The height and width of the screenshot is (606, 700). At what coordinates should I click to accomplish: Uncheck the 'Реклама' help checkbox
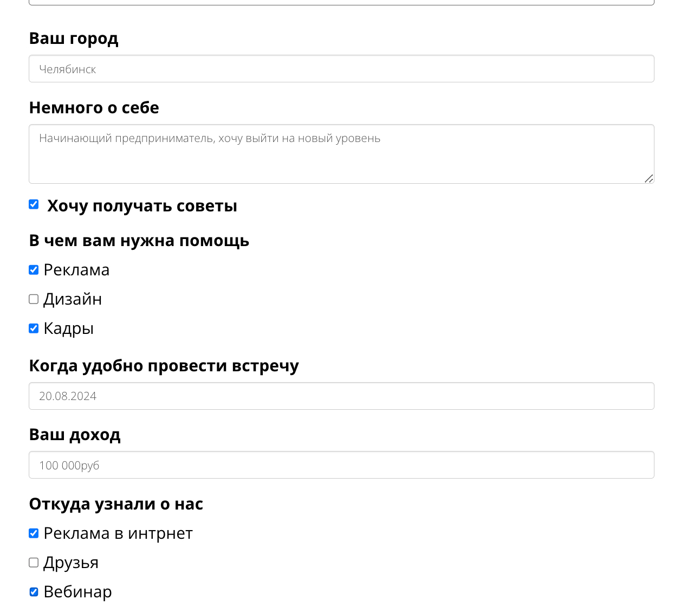click(34, 270)
